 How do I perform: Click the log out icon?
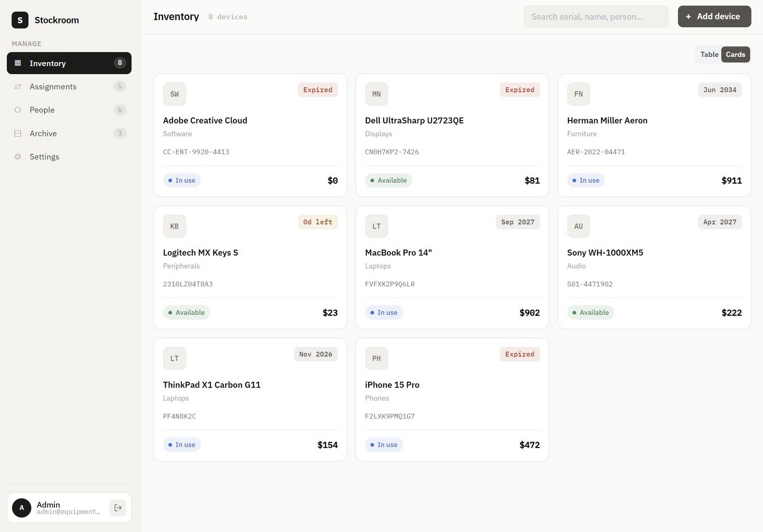coord(118,508)
